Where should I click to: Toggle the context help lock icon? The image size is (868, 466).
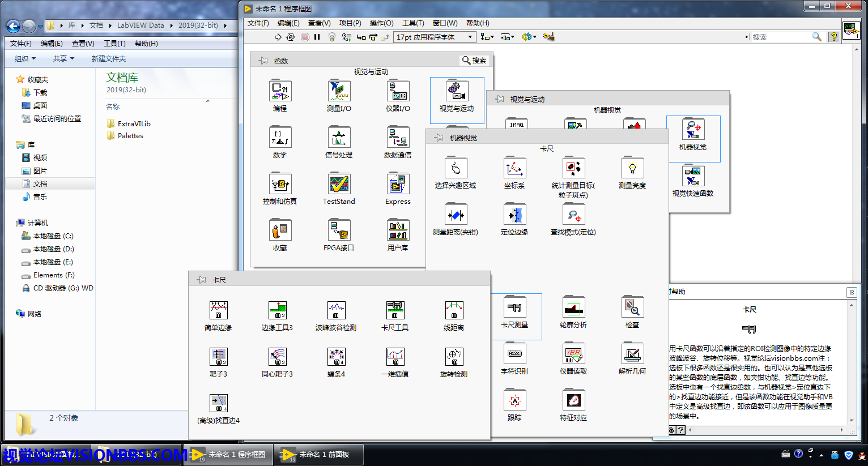click(x=672, y=430)
